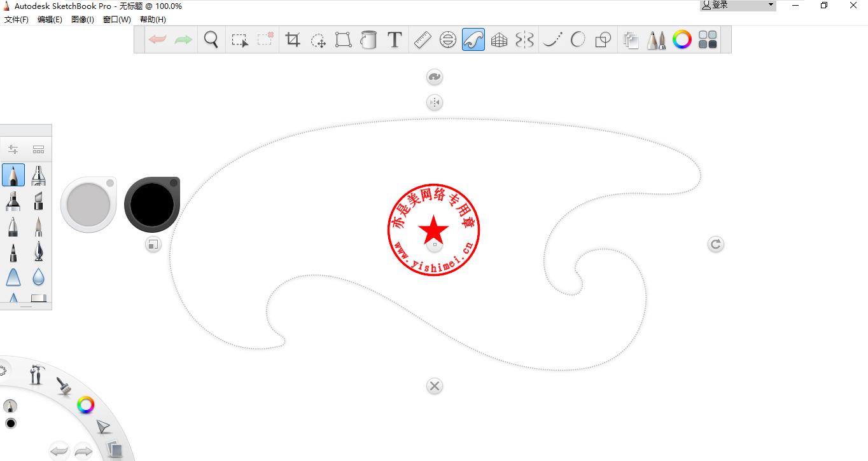Viewport: 868px width, 461px height.
Task: Select the Zoom magnifier tool
Action: tap(211, 39)
